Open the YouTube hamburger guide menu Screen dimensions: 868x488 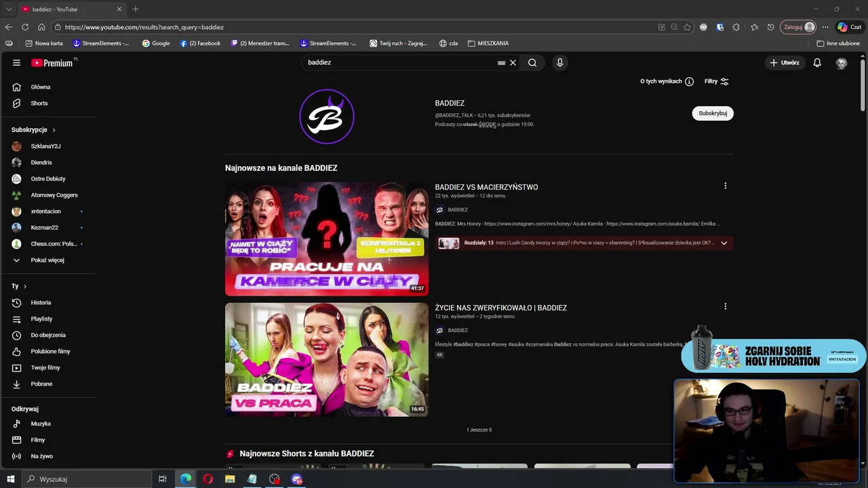tap(16, 62)
